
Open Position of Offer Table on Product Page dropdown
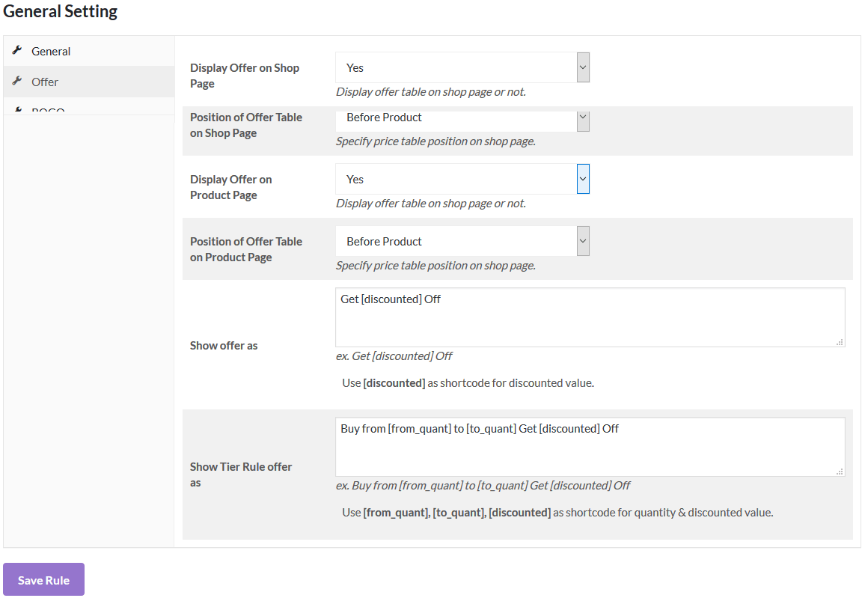(x=462, y=241)
